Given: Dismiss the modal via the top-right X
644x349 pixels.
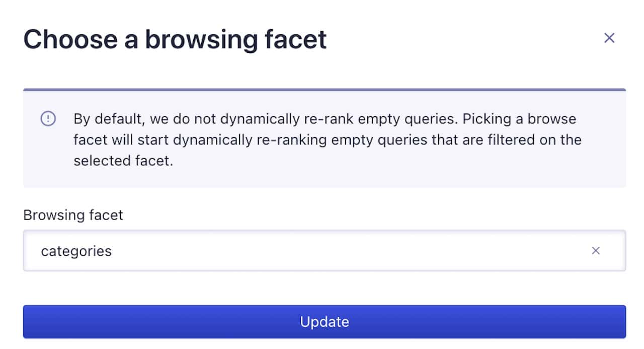Looking at the screenshot, I should [x=609, y=38].
